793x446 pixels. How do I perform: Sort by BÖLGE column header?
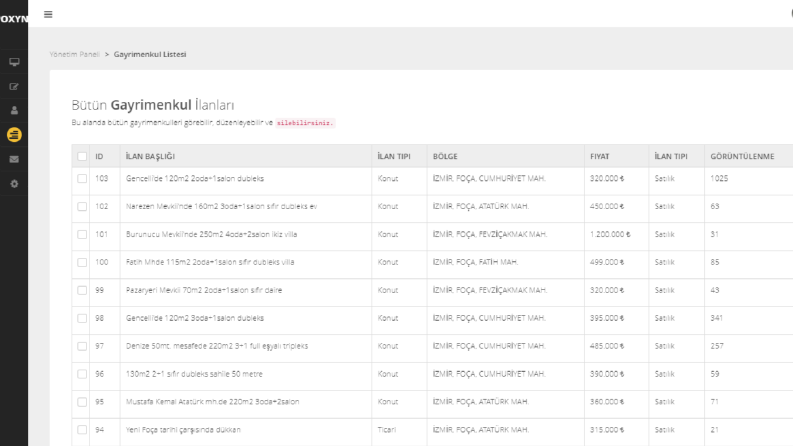[445, 156]
